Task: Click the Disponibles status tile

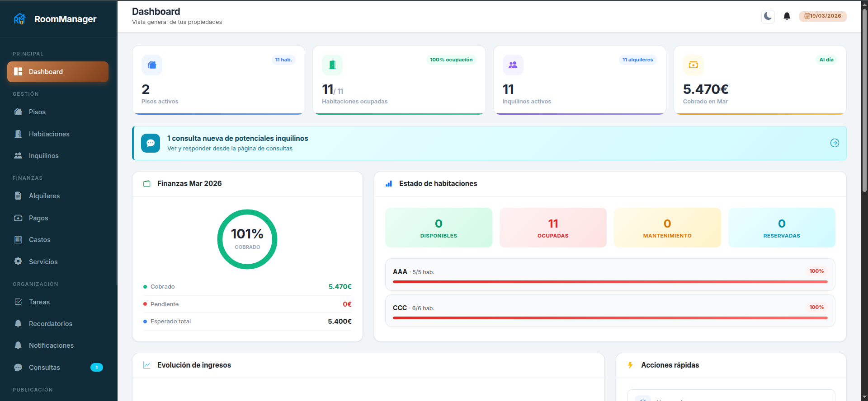Action: (439, 228)
